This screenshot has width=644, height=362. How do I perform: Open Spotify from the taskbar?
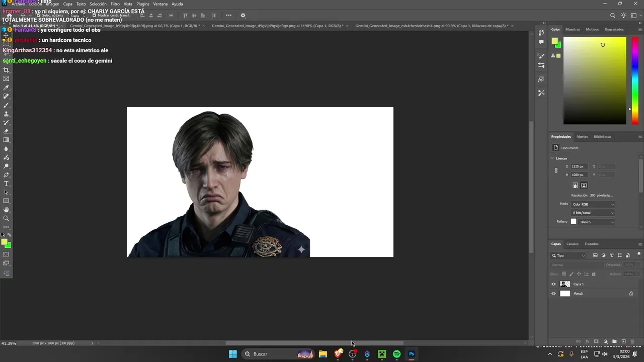397,354
